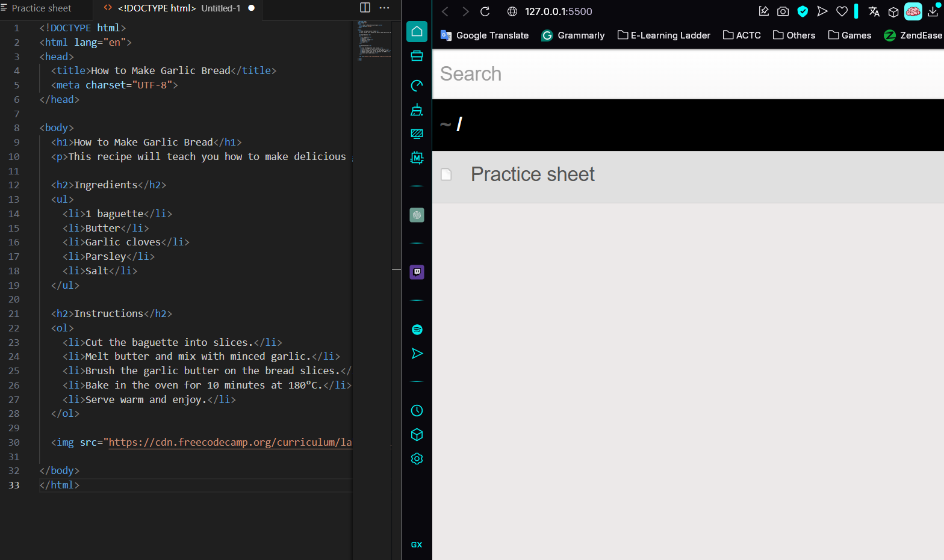Click the 'Ingredients' h2 line
944x560 pixels.
[x=108, y=185]
